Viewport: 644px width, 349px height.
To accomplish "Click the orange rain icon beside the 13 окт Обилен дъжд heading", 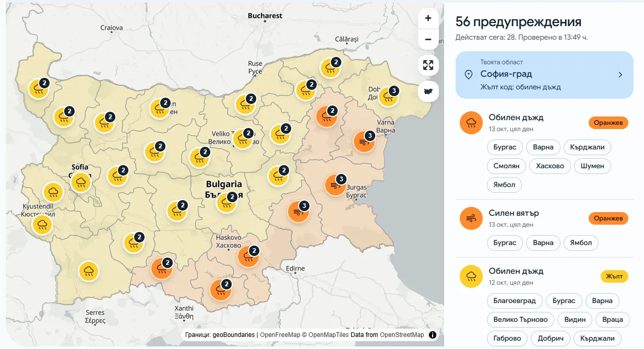I will coord(471,123).
